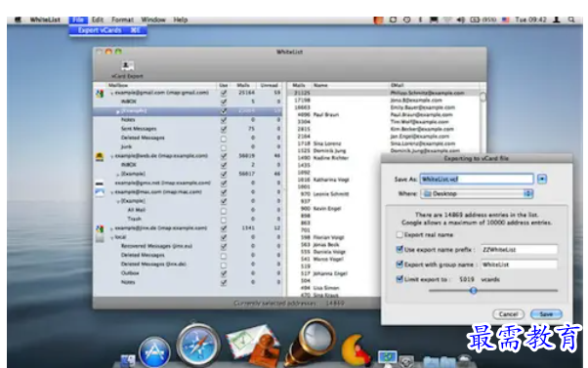The image size is (588, 368).
Task: Open the WhiteList application menu
Action: (45, 20)
